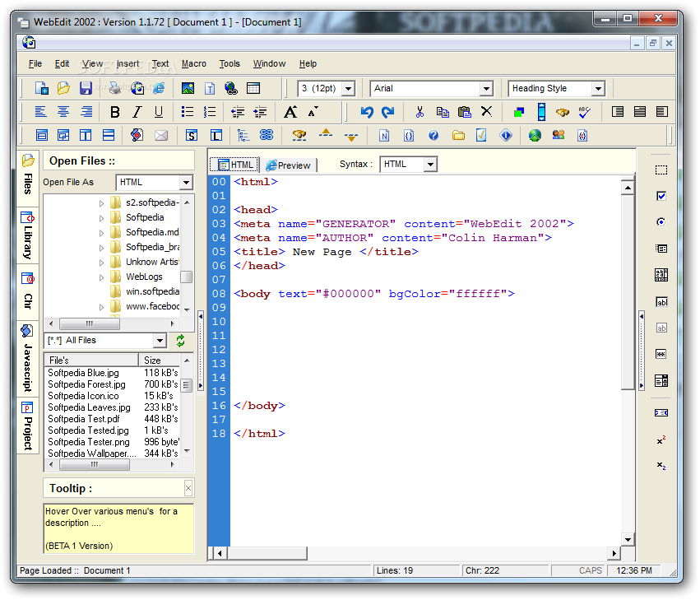Refresh the file list with green arrows
Screen dimensions: 700x600
tap(180, 341)
